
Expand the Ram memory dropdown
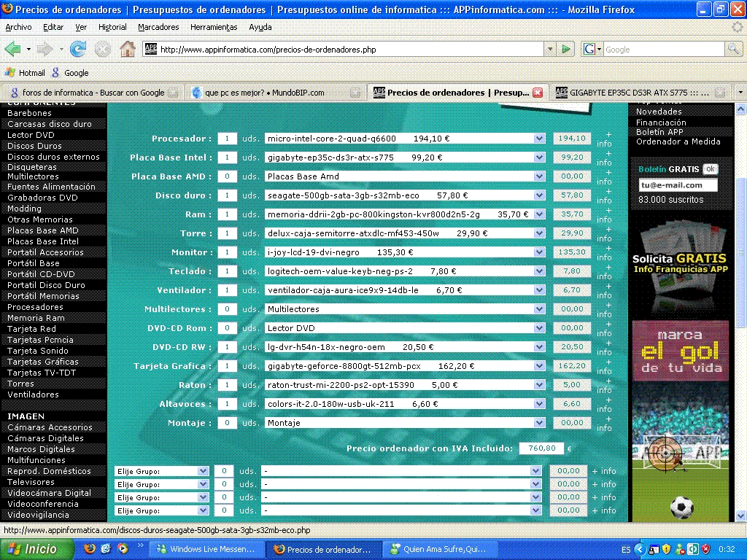(539, 214)
